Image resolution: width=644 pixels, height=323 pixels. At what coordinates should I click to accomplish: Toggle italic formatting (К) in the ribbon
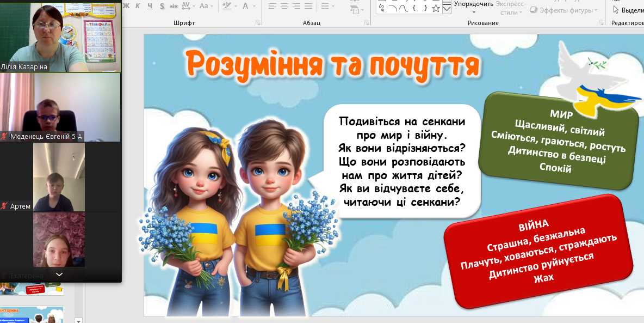click(x=137, y=6)
